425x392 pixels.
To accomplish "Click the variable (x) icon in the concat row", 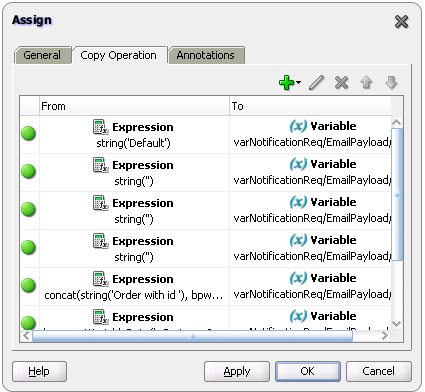I will click(x=298, y=278).
